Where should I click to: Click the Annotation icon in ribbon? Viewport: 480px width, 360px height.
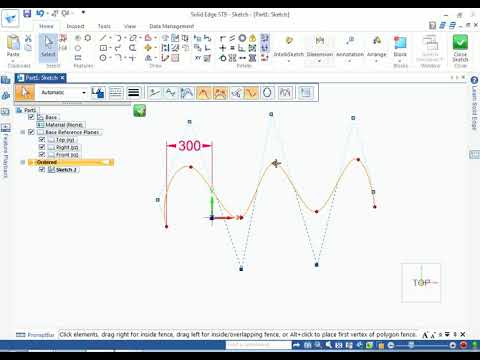pyautogui.click(x=350, y=41)
